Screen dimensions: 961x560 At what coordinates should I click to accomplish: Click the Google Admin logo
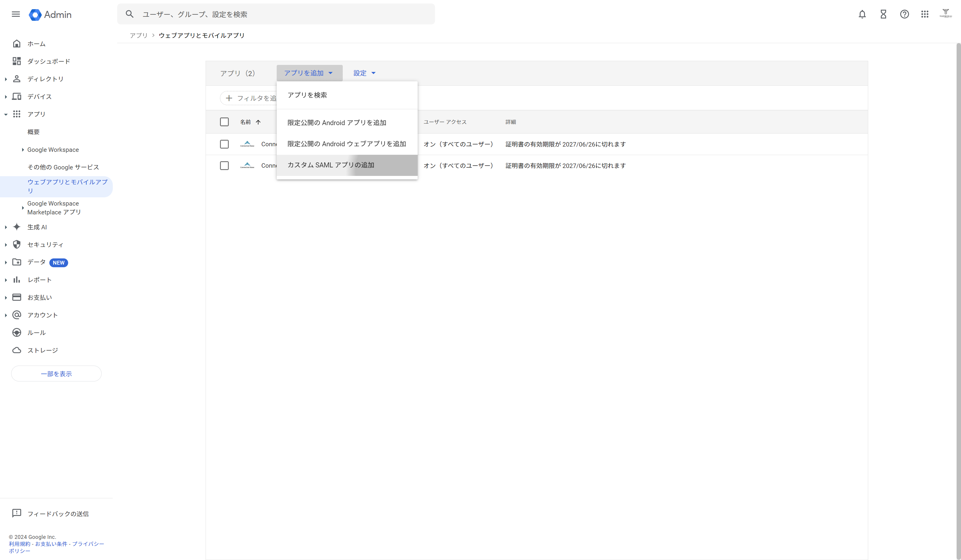(50, 14)
